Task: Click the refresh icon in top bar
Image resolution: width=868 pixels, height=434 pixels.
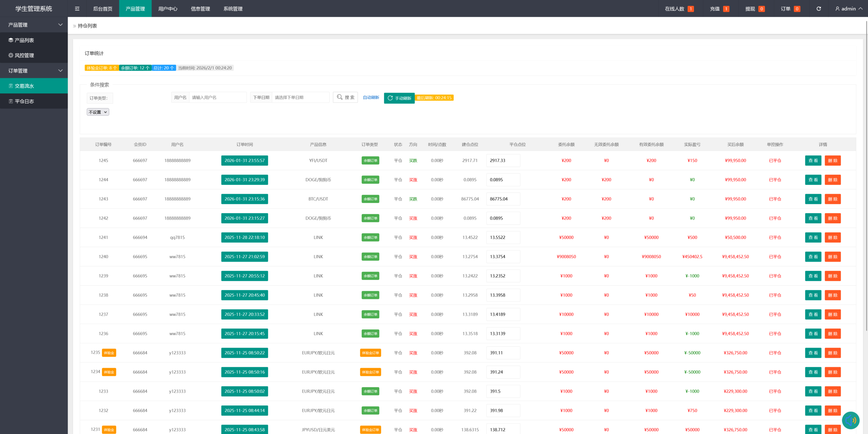Action: point(818,9)
